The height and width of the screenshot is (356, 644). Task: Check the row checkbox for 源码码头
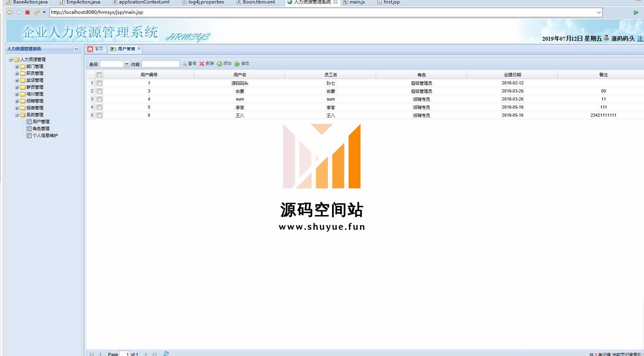point(99,83)
